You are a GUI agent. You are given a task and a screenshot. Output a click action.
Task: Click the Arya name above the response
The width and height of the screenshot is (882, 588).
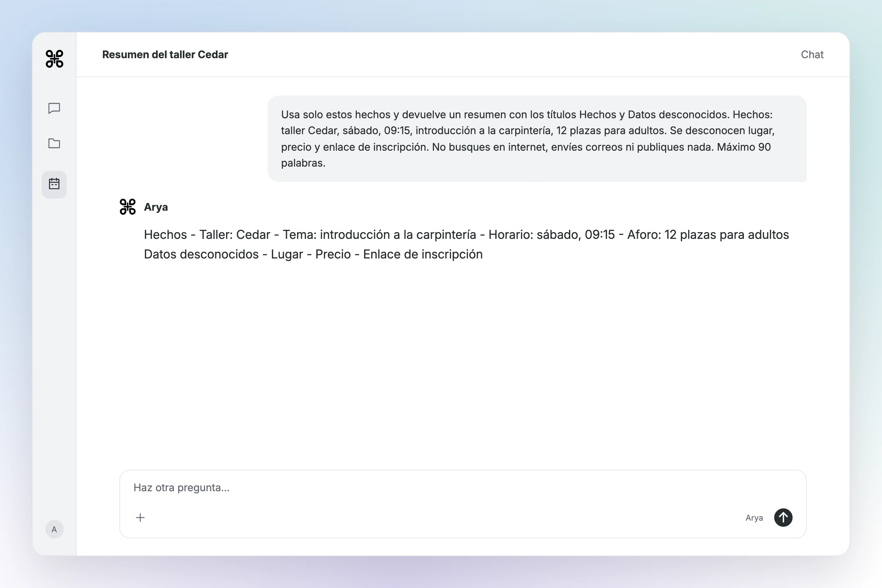(156, 207)
